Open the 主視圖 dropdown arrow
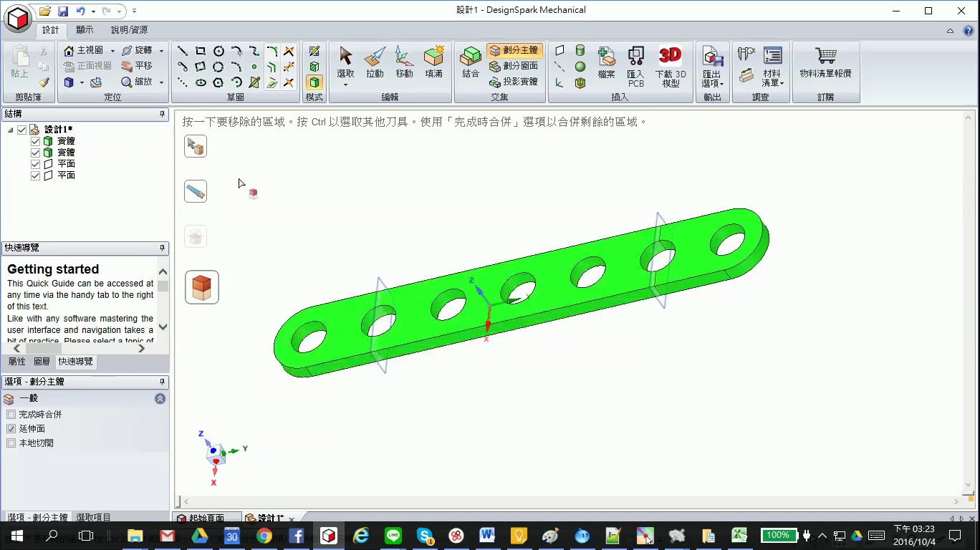The image size is (980, 550). pyautogui.click(x=112, y=51)
